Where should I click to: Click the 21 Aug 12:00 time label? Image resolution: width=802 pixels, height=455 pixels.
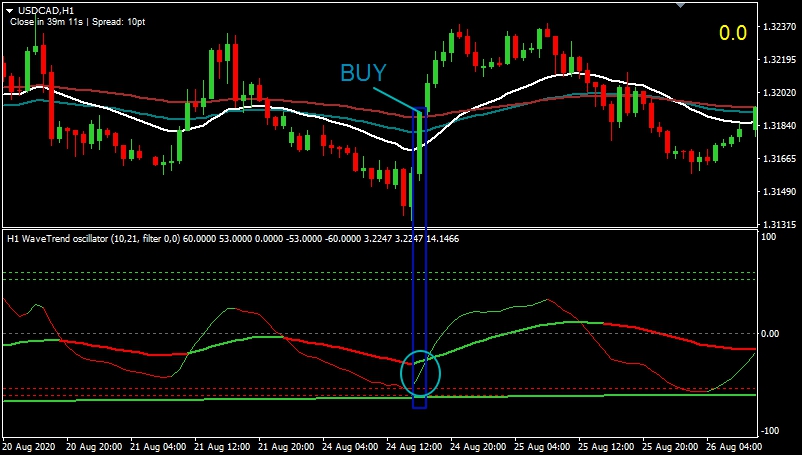(224, 446)
